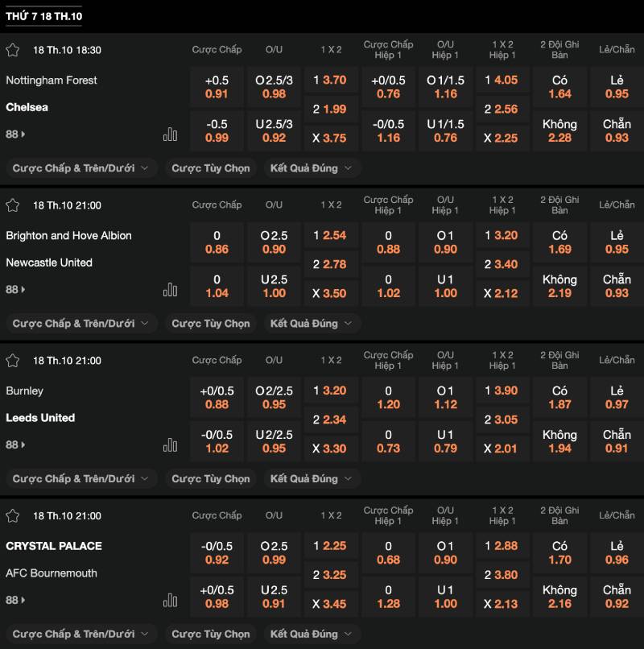Favorite the Nottingham Forest vs Chelsea match star
Viewport: 644px width, 649px height.
pos(13,50)
